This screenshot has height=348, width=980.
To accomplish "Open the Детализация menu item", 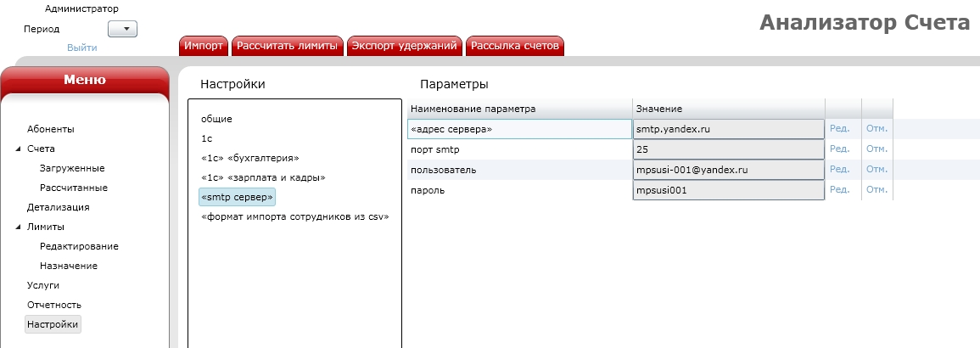I will pyautogui.click(x=58, y=207).
